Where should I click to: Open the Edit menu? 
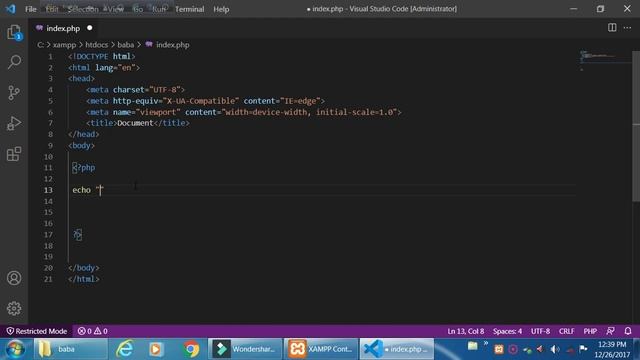(52, 9)
